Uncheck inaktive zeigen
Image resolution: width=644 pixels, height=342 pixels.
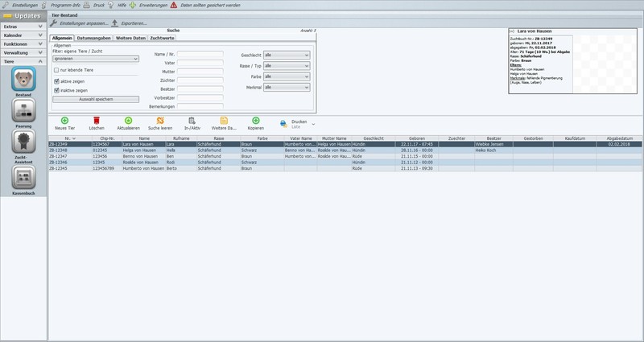point(56,90)
